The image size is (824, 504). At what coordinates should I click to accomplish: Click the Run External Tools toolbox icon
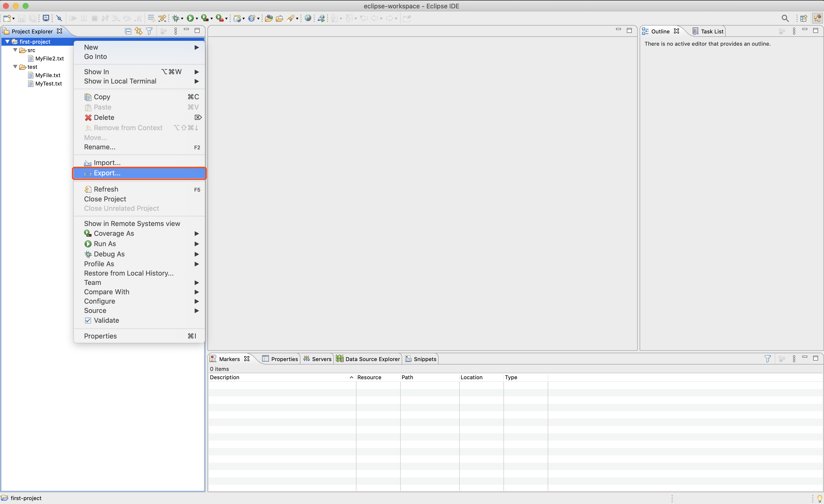pos(219,18)
